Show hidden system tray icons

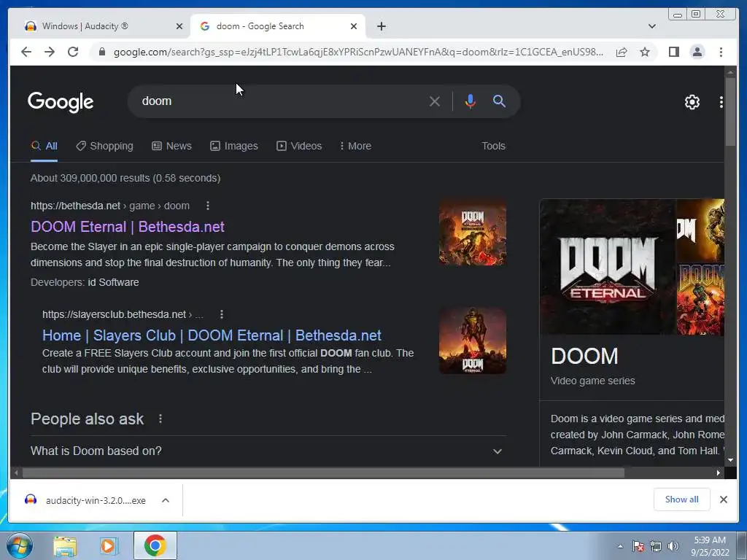tap(620, 546)
